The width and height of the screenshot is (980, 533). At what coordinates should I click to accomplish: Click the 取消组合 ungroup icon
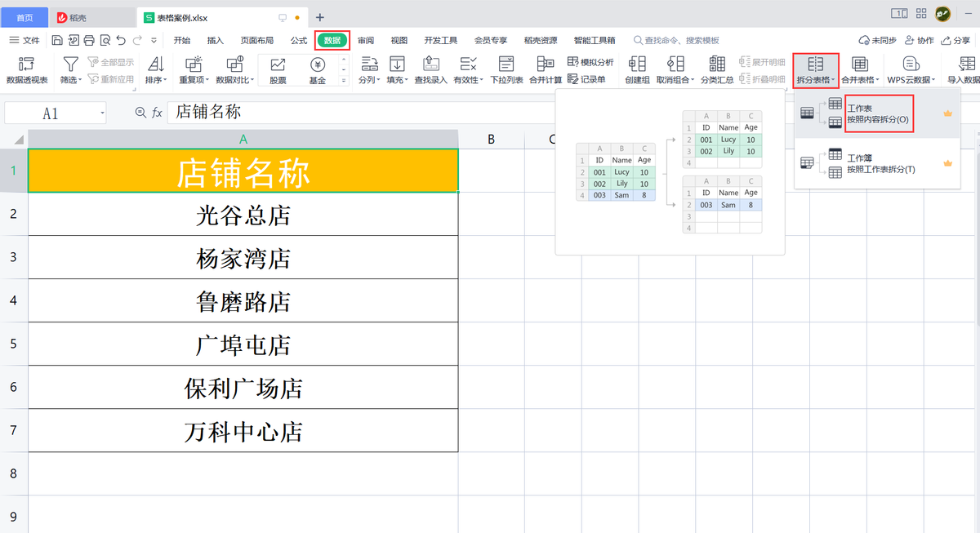click(x=675, y=64)
